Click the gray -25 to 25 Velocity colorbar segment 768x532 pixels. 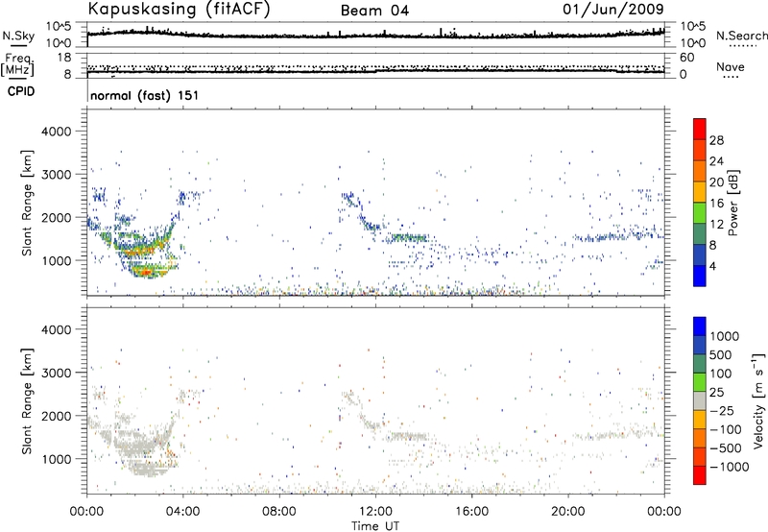click(700, 400)
